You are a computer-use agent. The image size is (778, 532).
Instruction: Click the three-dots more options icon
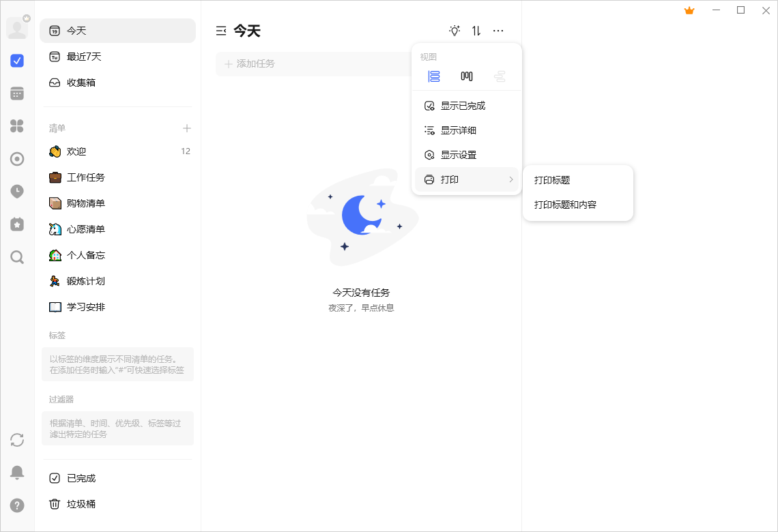coord(498,31)
